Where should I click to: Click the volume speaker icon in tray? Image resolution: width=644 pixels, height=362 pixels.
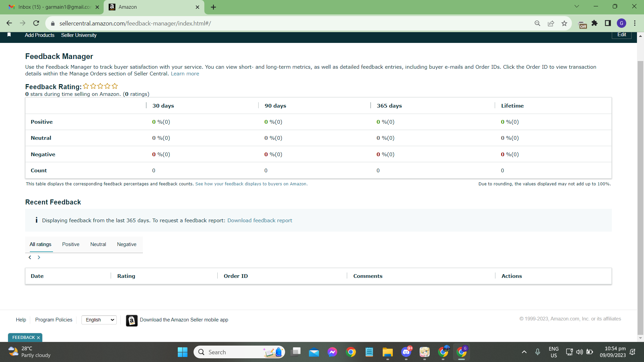coord(579,352)
